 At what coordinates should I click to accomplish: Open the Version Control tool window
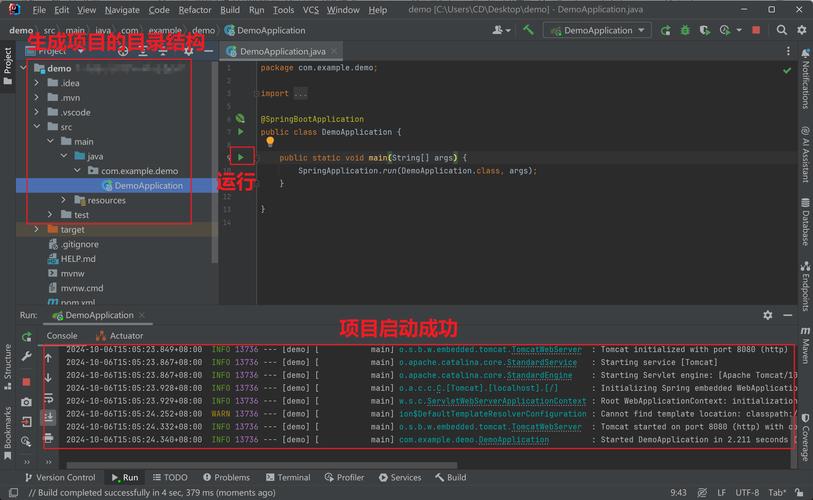(x=60, y=477)
